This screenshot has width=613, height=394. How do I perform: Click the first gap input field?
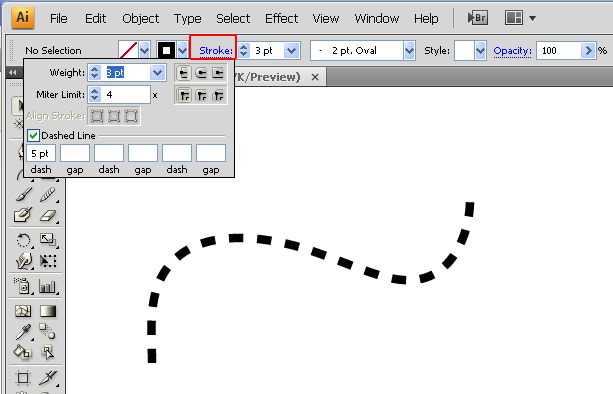click(x=75, y=153)
